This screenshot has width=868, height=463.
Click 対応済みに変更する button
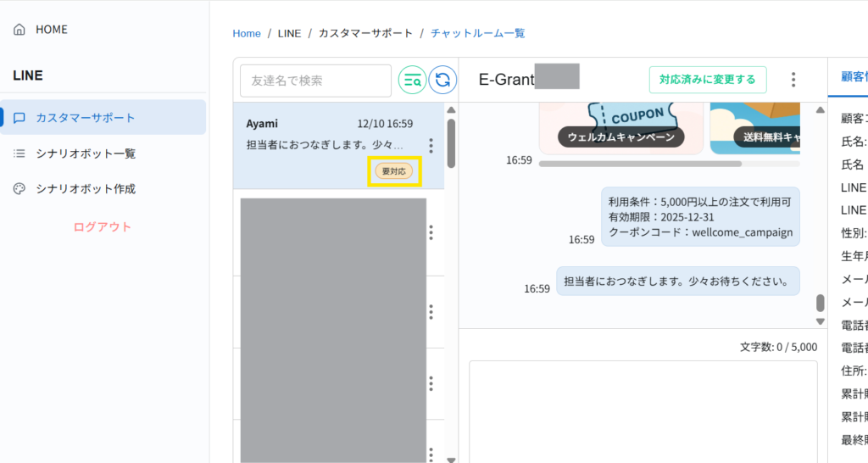click(x=707, y=80)
